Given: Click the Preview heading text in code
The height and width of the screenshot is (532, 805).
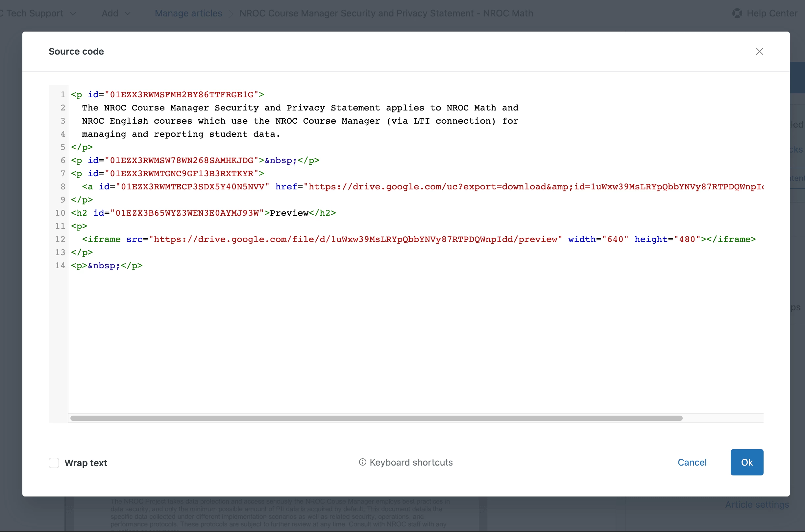Looking at the screenshot, I should click(x=289, y=213).
